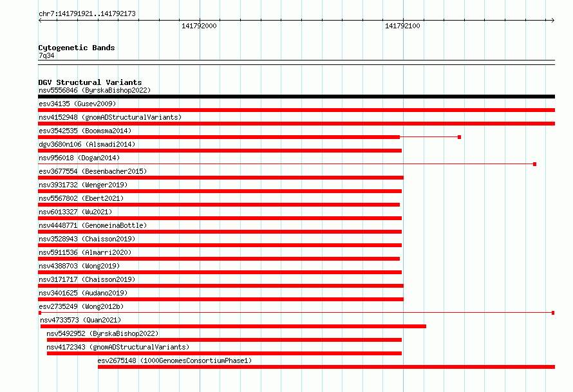
Task: Click the red nsv4733573 variant bar
Action: pyautogui.click(x=233, y=326)
